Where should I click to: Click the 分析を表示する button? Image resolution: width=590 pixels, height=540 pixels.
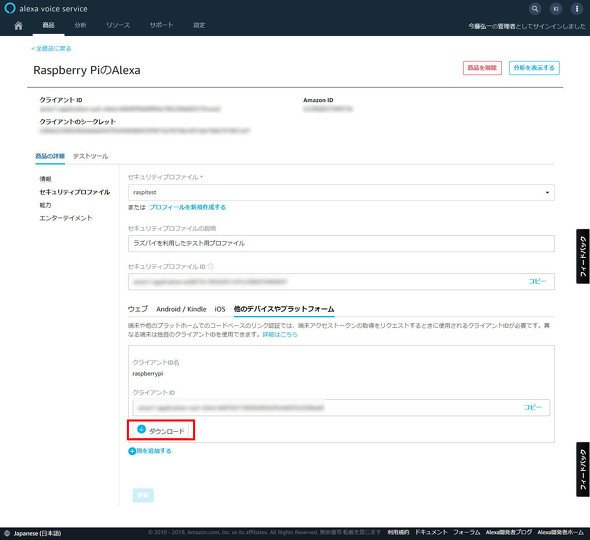click(534, 68)
